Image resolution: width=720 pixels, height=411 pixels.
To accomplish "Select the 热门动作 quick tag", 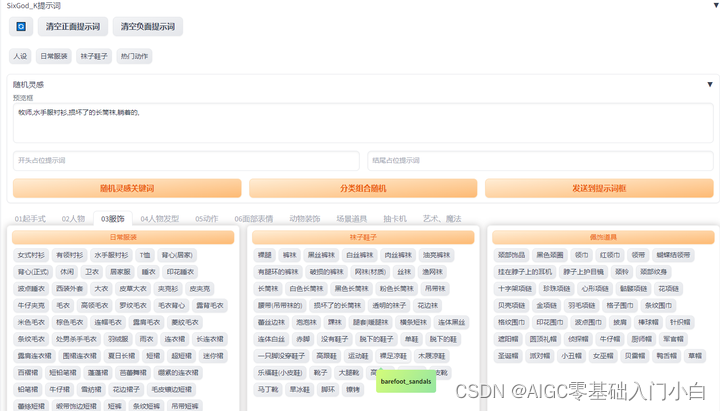I will pos(135,56).
